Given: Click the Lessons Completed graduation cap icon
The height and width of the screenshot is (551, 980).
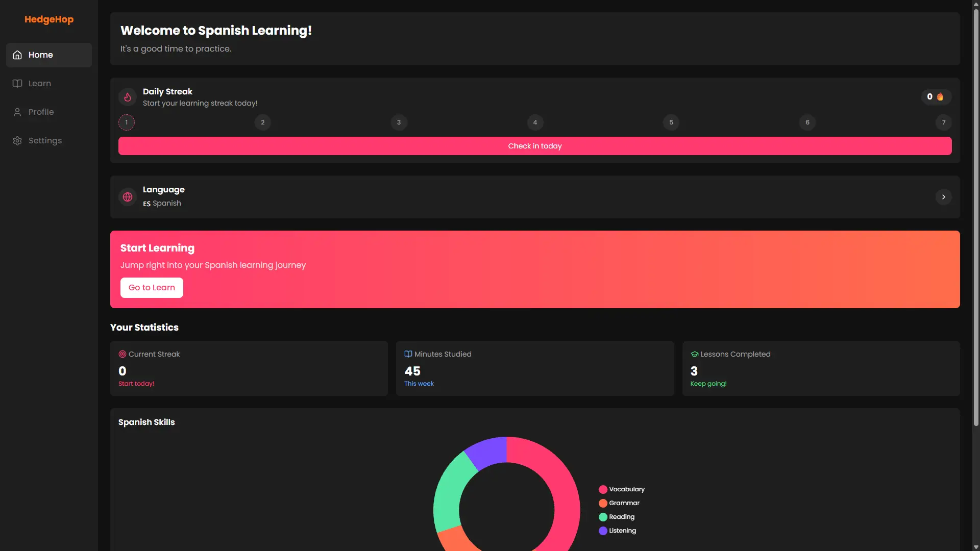Looking at the screenshot, I should (695, 354).
